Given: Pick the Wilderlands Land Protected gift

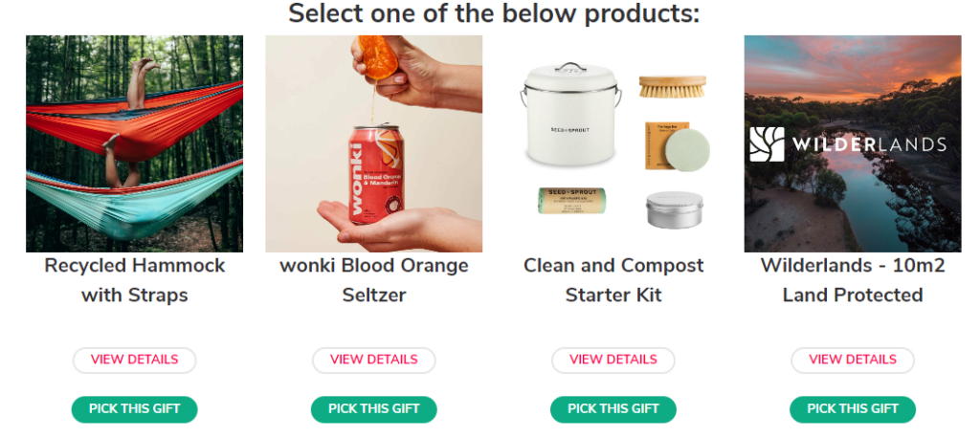Looking at the screenshot, I should click(853, 409).
